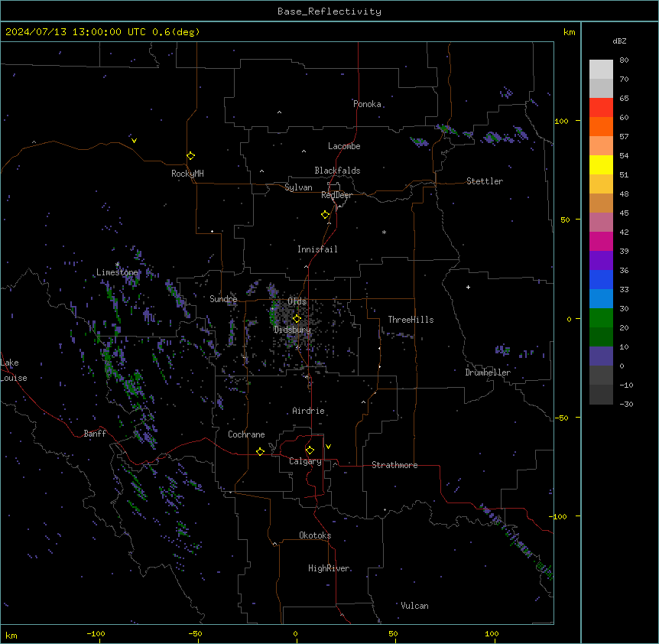Click the Airdrie city label
Screen dimensions: 659x644
click(x=309, y=411)
